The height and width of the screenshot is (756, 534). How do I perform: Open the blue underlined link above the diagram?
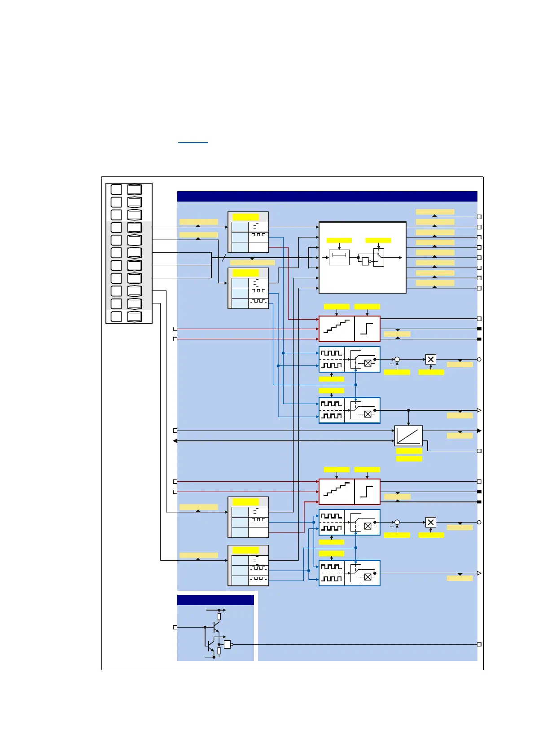(x=193, y=142)
